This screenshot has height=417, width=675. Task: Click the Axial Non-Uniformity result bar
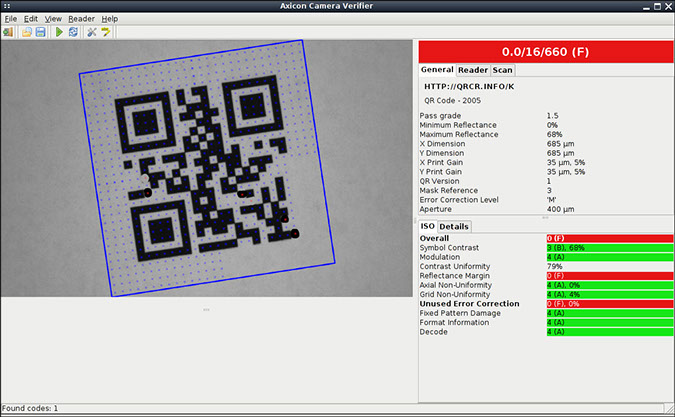tap(610, 285)
